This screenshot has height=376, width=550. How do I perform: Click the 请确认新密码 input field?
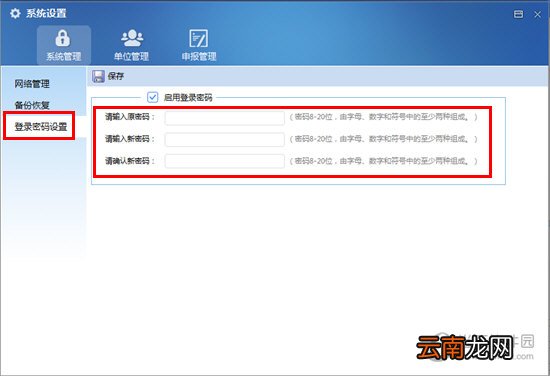coord(224,161)
